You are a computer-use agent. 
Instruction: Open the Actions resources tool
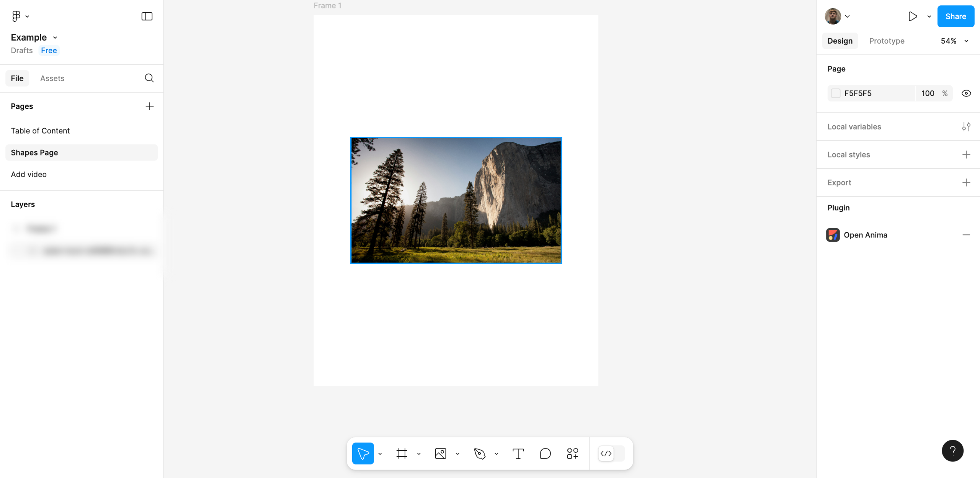pyautogui.click(x=572, y=453)
